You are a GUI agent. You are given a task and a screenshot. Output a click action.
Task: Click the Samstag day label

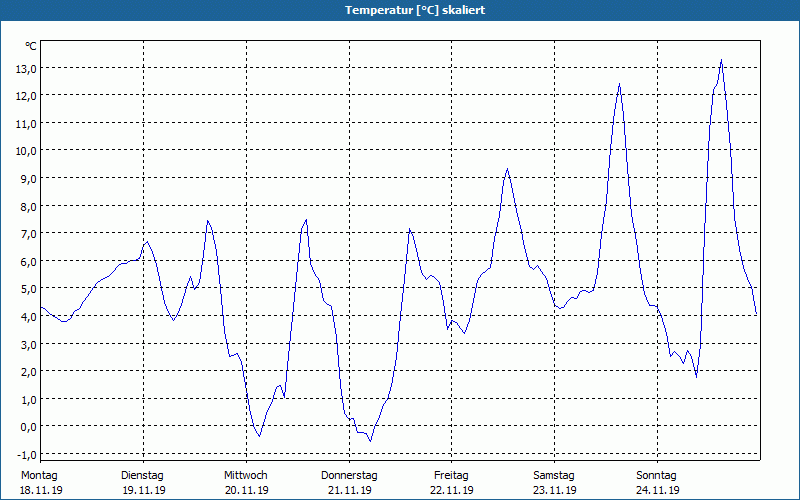(554, 475)
